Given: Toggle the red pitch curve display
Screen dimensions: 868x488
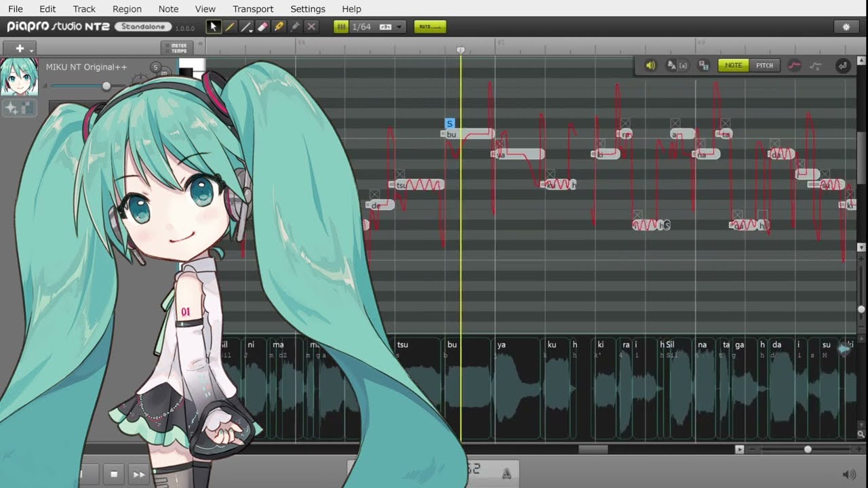Looking at the screenshot, I should coord(795,66).
